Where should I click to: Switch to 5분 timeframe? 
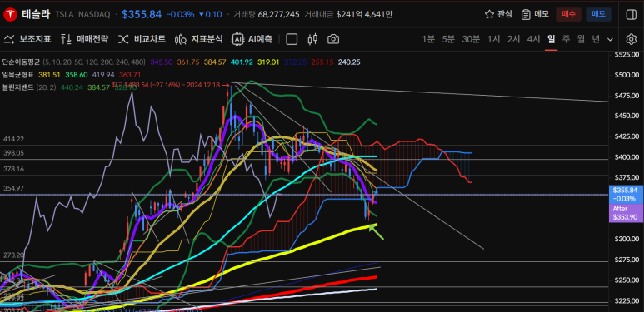448,39
